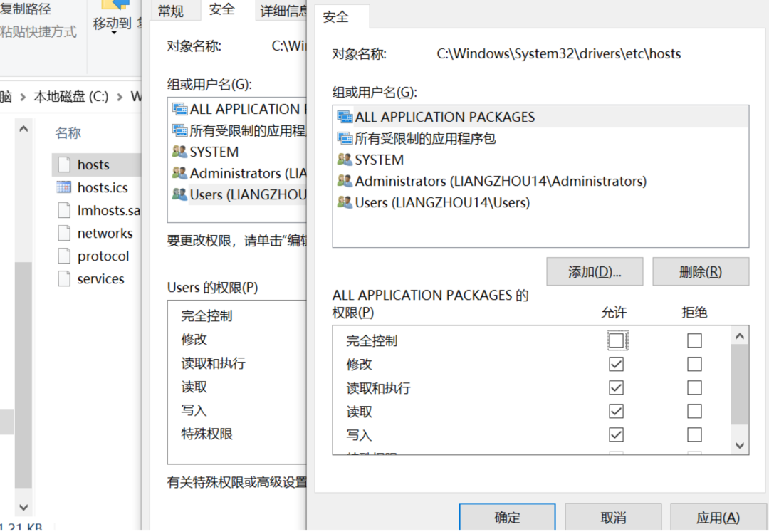Click Administrators icon in properties window behind

[179, 173]
